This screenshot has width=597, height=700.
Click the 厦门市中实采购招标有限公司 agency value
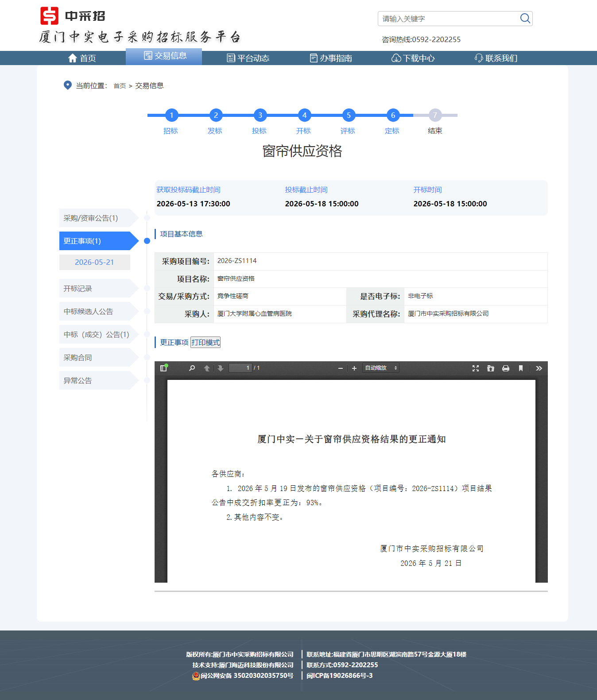click(448, 313)
